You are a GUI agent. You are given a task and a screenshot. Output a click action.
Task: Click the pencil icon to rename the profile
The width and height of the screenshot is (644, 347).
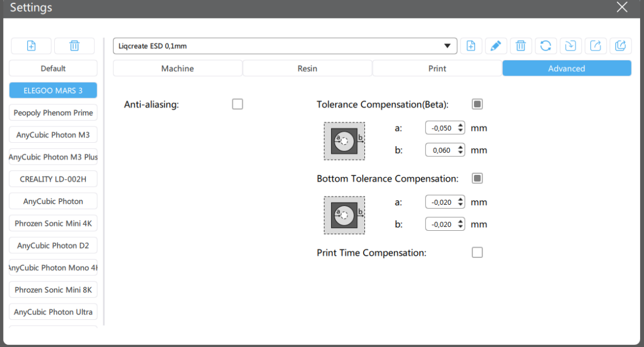click(495, 46)
